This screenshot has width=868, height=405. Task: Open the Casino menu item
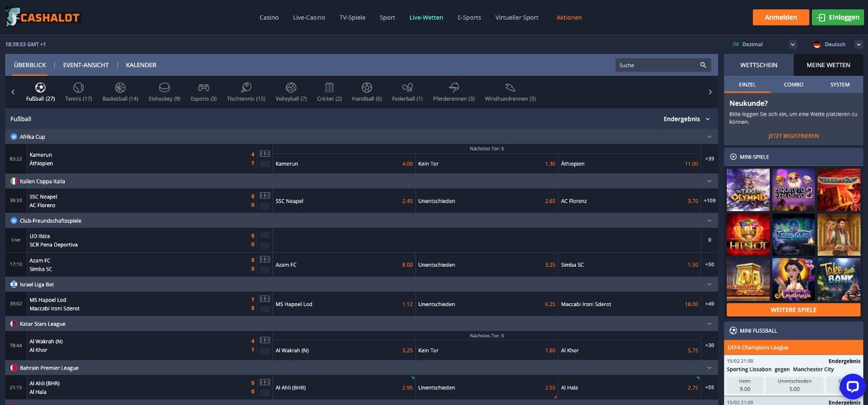pos(269,17)
